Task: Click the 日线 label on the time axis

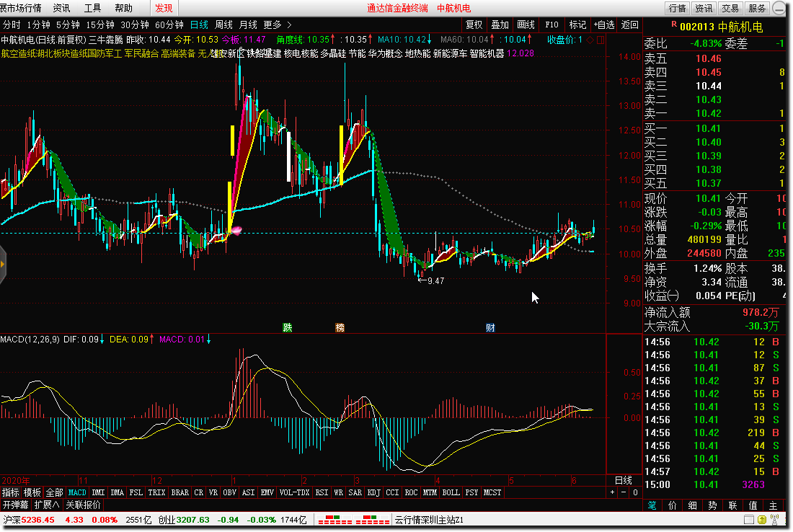Action: tap(624, 480)
